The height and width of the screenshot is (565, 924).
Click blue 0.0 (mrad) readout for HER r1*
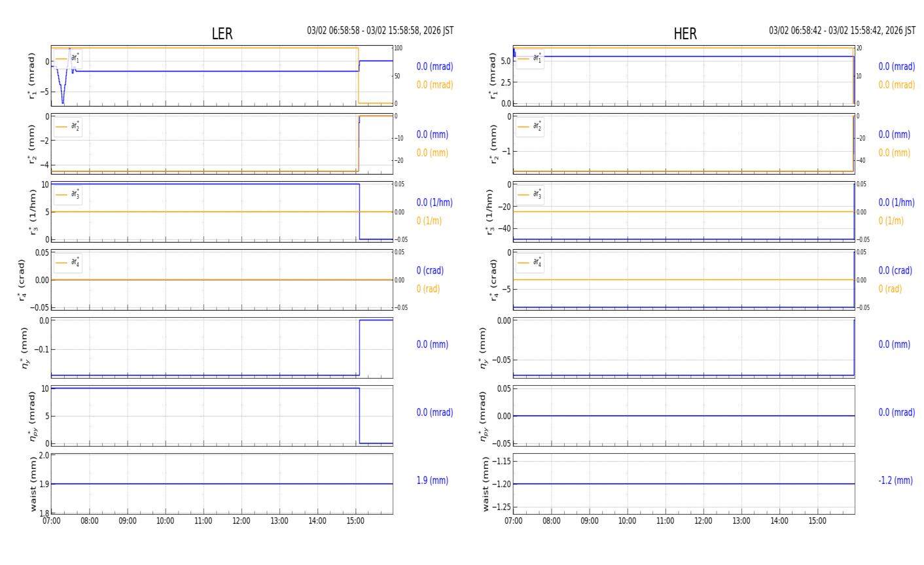point(897,67)
